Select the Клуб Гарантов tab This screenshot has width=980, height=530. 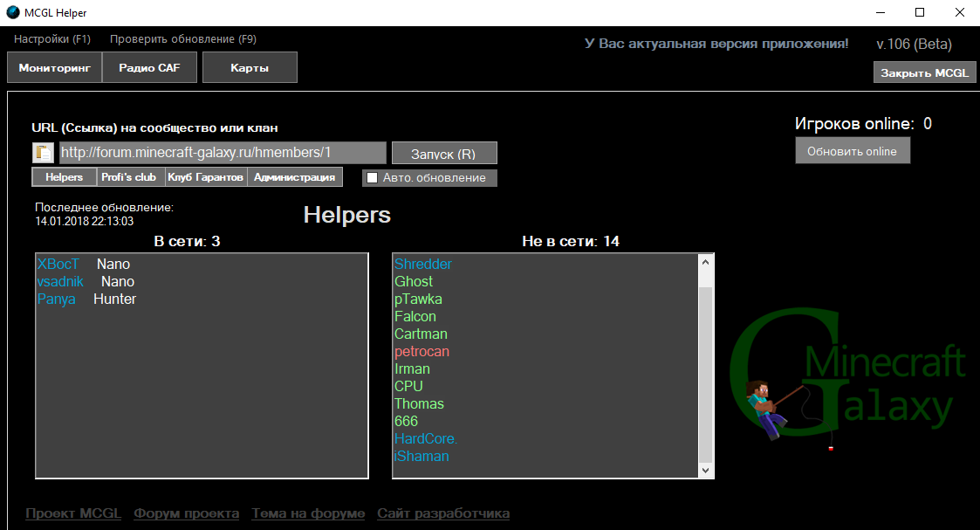coord(206,177)
